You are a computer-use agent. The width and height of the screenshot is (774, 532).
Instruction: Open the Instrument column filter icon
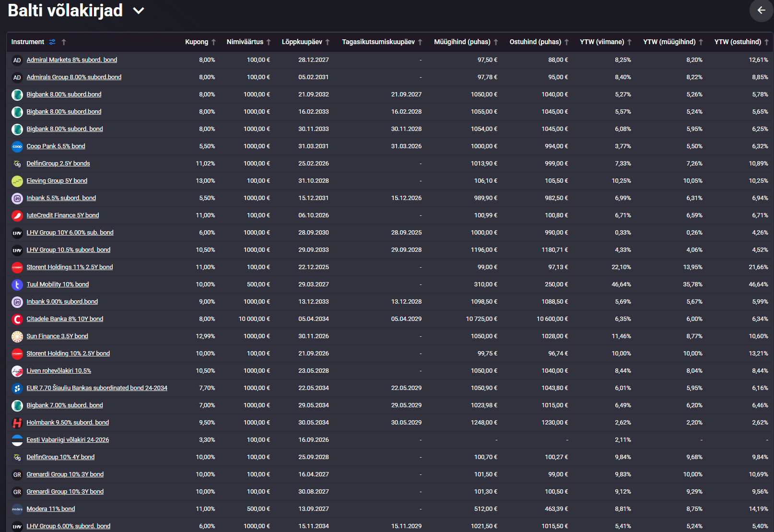coord(52,42)
